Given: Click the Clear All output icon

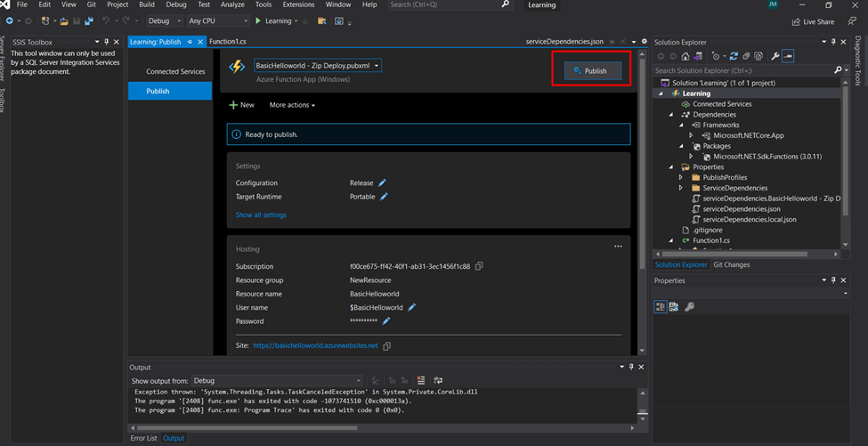Looking at the screenshot, I should (x=421, y=380).
